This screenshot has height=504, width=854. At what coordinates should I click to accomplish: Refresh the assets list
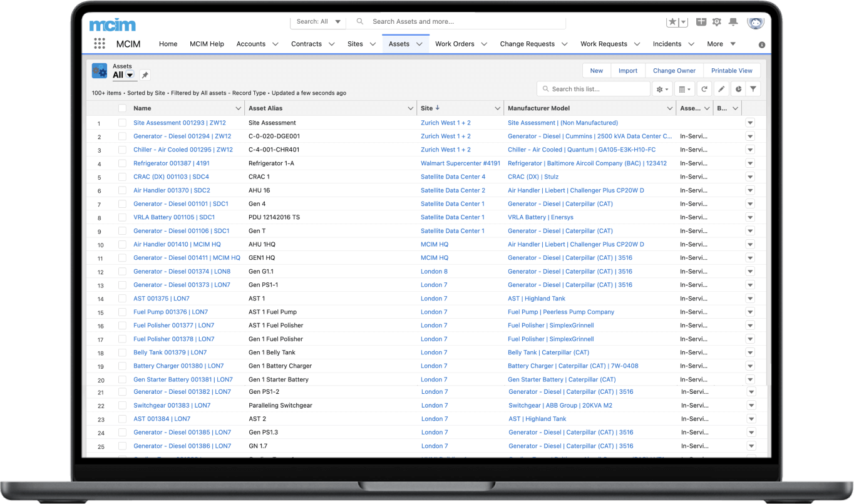pos(704,89)
